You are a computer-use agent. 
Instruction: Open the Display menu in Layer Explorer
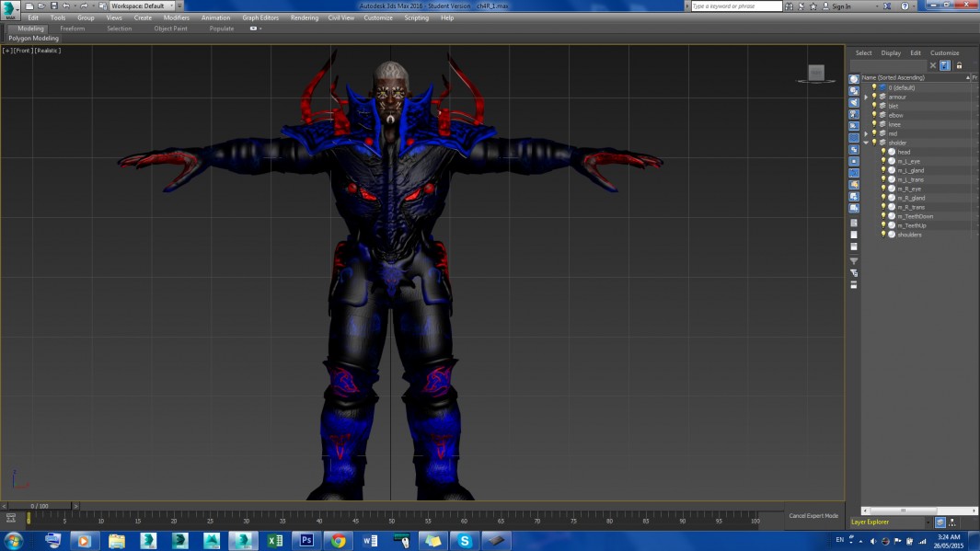891,53
